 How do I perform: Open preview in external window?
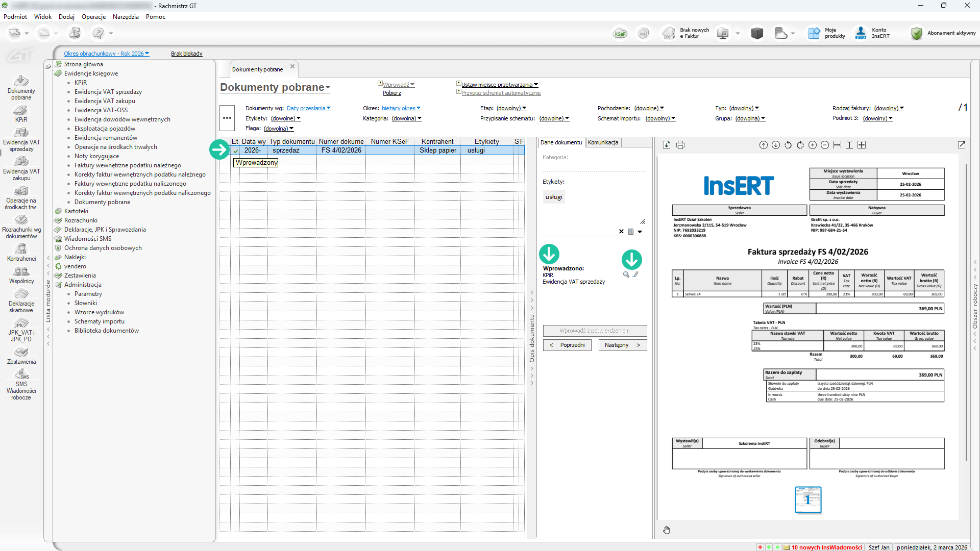(x=962, y=145)
